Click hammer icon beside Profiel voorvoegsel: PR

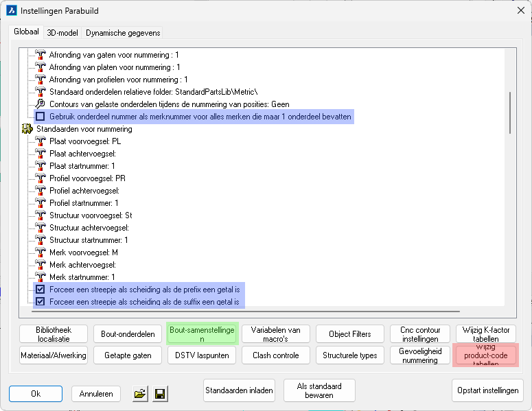(x=40, y=178)
